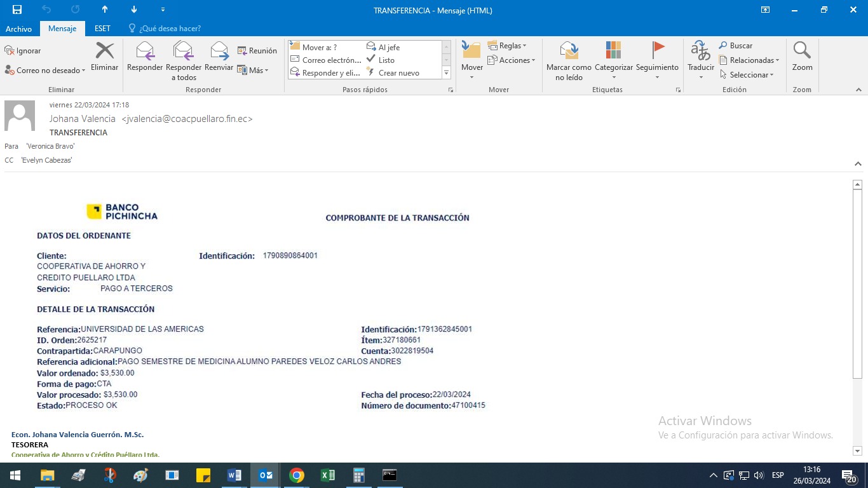Click Responder a todos icon
Image resolution: width=868 pixels, height=488 pixels.
click(x=183, y=51)
